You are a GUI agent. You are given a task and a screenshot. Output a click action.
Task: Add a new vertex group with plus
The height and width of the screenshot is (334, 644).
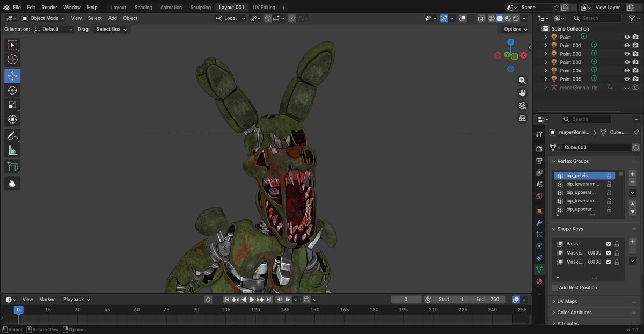632,174
